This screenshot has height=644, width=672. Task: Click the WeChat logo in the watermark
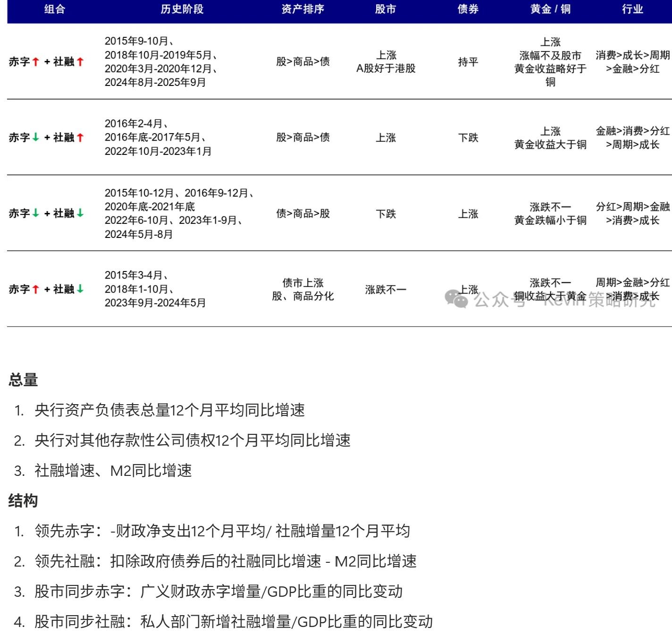click(456, 299)
